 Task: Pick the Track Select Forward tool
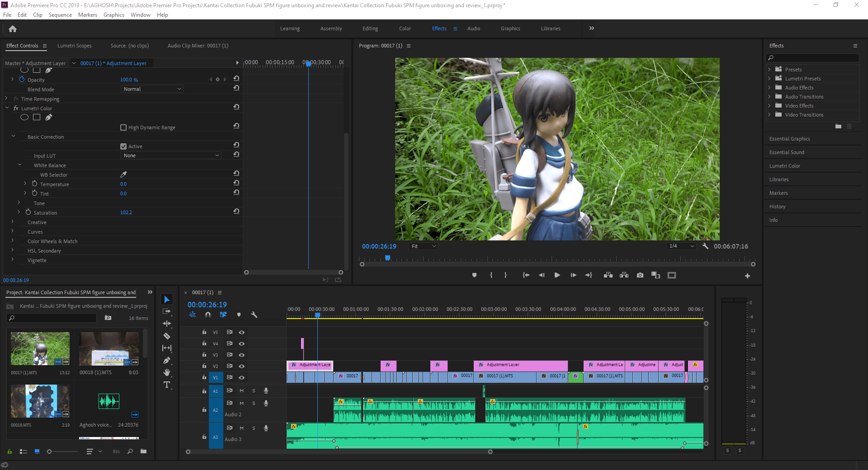pos(167,311)
